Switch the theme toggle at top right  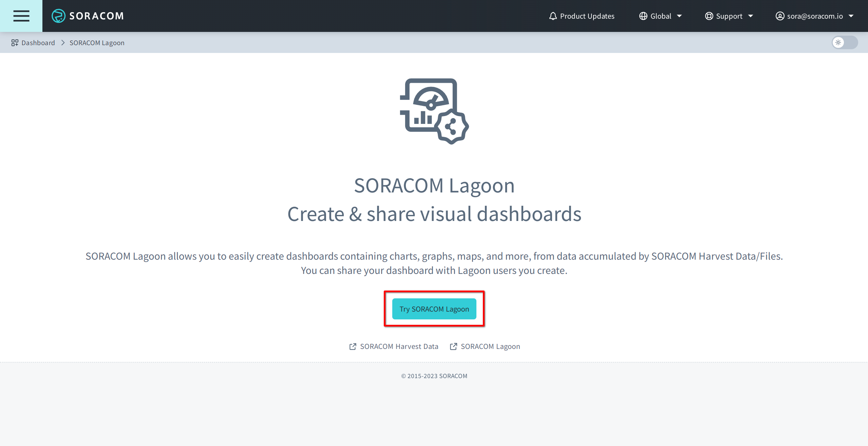[844, 42]
